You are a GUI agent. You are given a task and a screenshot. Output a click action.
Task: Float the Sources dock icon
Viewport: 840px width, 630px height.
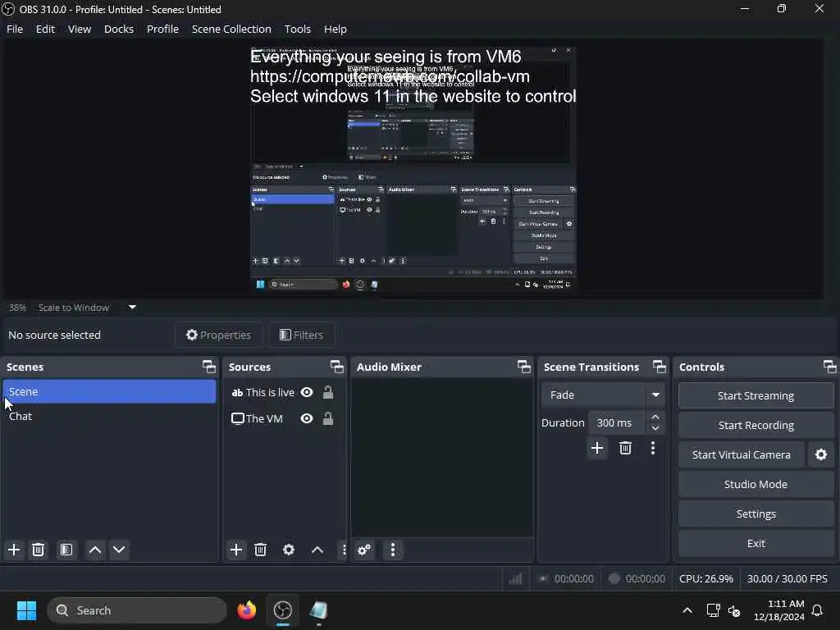[x=337, y=367]
